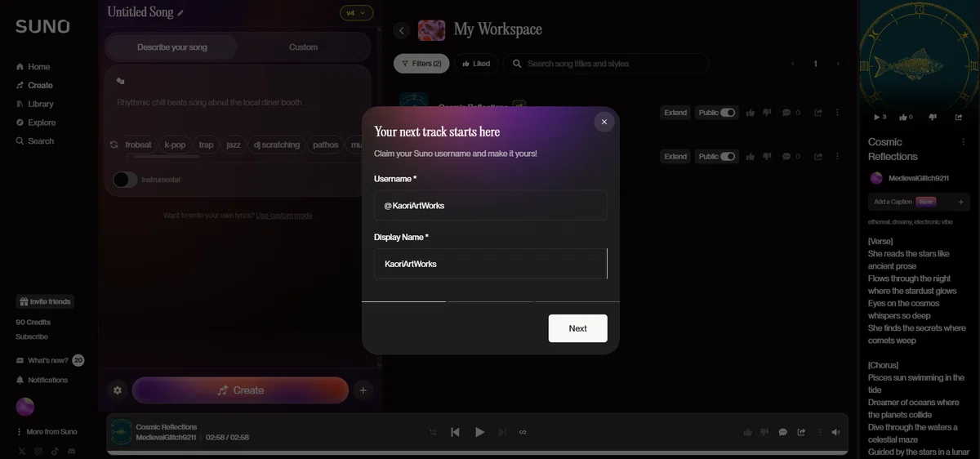Open Notifications in sidebar

coord(42,380)
